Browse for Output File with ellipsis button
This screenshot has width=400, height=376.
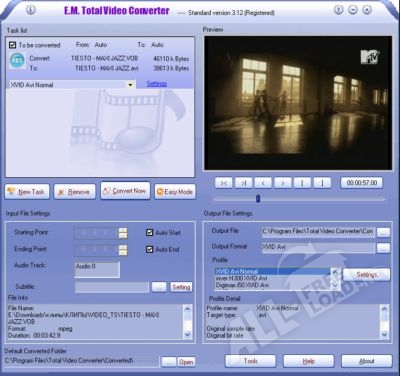(x=383, y=232)
